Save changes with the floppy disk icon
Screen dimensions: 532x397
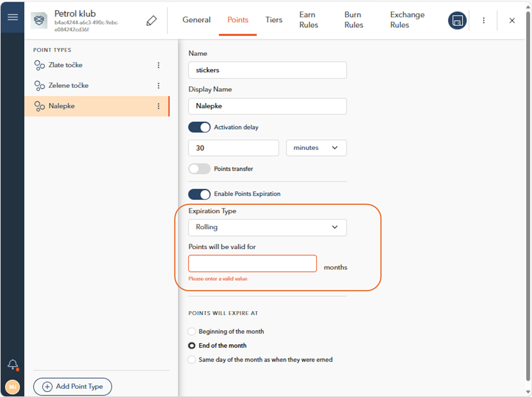click(x=457, y=20)
